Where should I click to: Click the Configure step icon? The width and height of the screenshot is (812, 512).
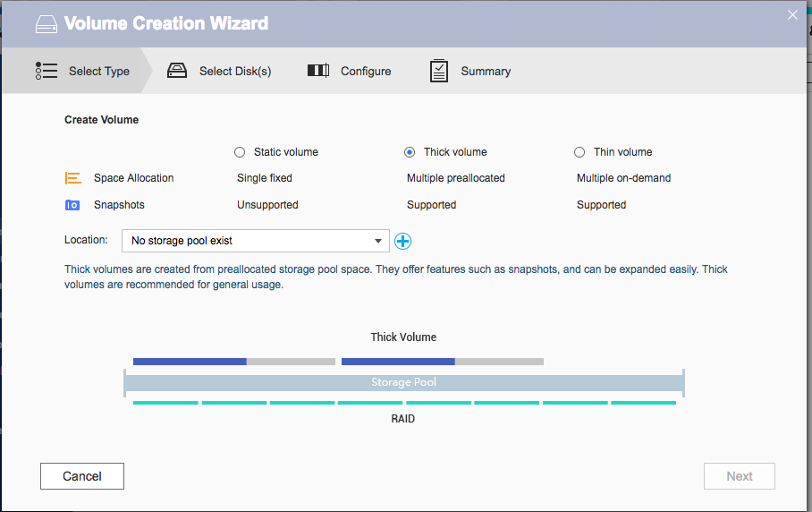[318, 71]
